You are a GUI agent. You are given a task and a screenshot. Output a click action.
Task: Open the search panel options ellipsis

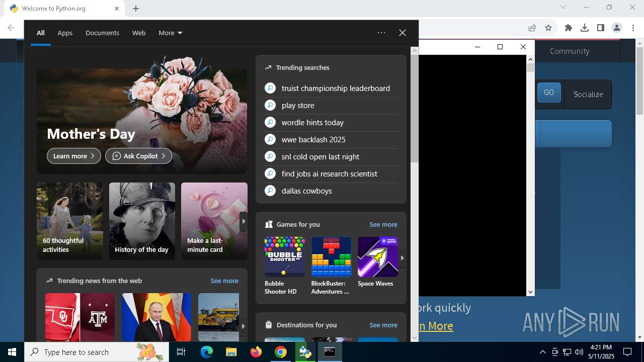point(381,33)
